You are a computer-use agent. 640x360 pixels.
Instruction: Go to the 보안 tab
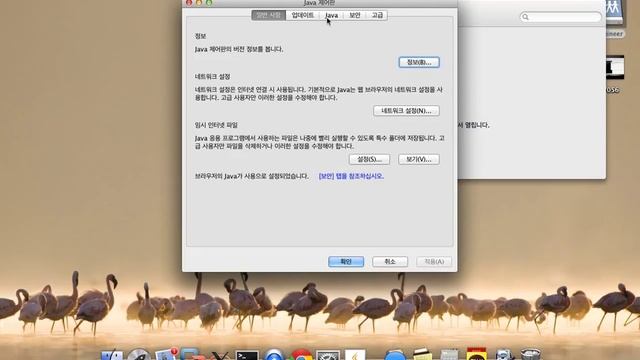click(355, 16)
